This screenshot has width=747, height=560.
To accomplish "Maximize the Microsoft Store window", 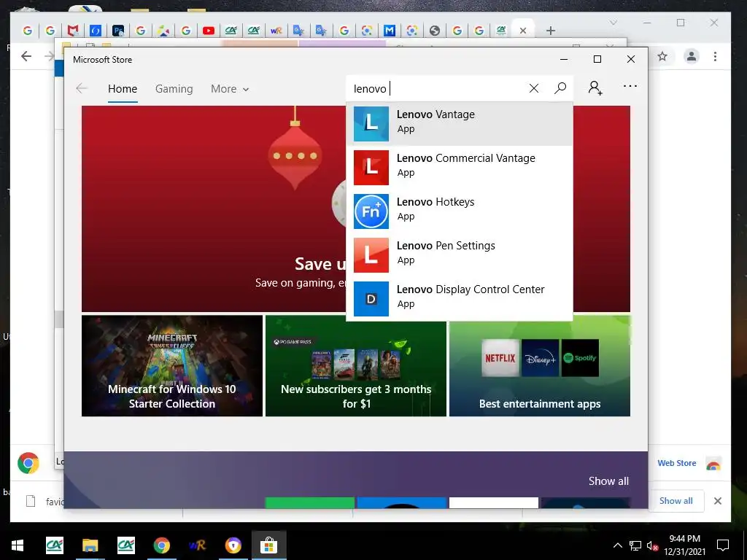I will coord(597,59).
